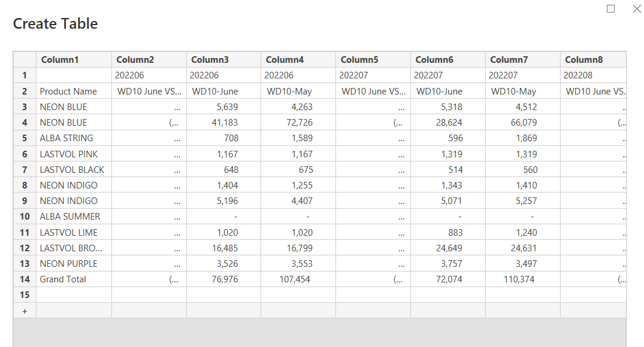Click the Column4 header
This screenshot has height=347, width=644.
[298, 59]
